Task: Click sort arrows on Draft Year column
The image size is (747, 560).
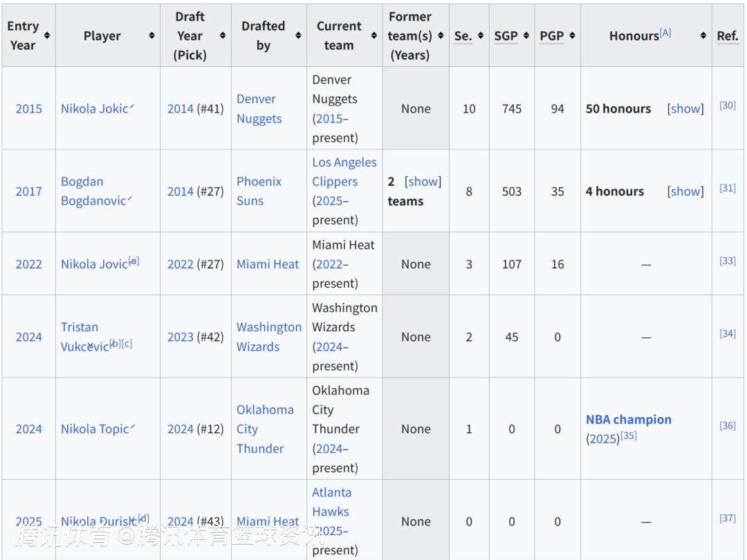Action: pos(223,35)
